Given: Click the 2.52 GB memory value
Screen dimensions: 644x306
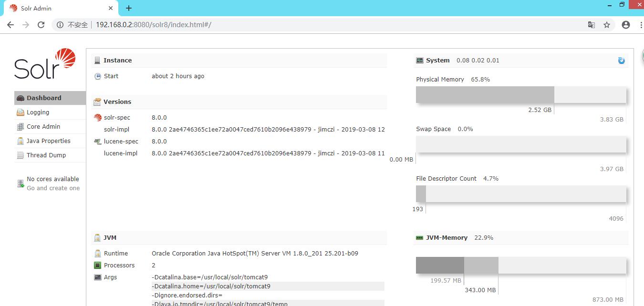Looking at the screenshot, I should (540, 110).
